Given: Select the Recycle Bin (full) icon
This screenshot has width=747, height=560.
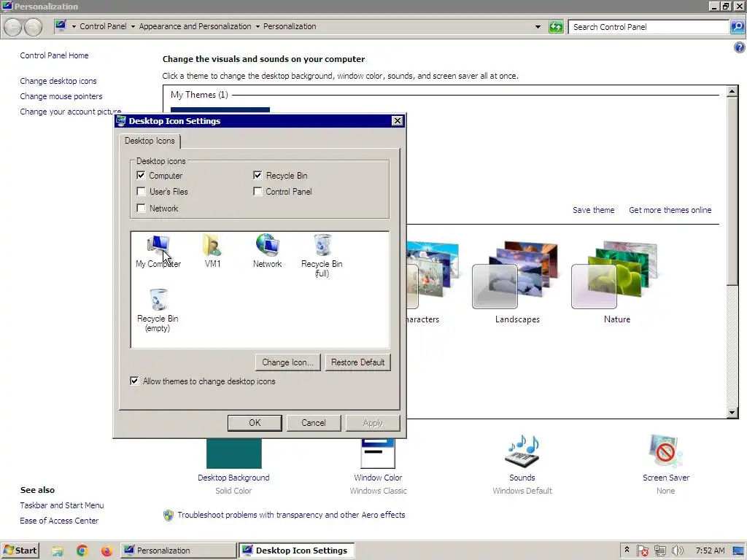Looking at the screenshot, I should tap(322, 256).
